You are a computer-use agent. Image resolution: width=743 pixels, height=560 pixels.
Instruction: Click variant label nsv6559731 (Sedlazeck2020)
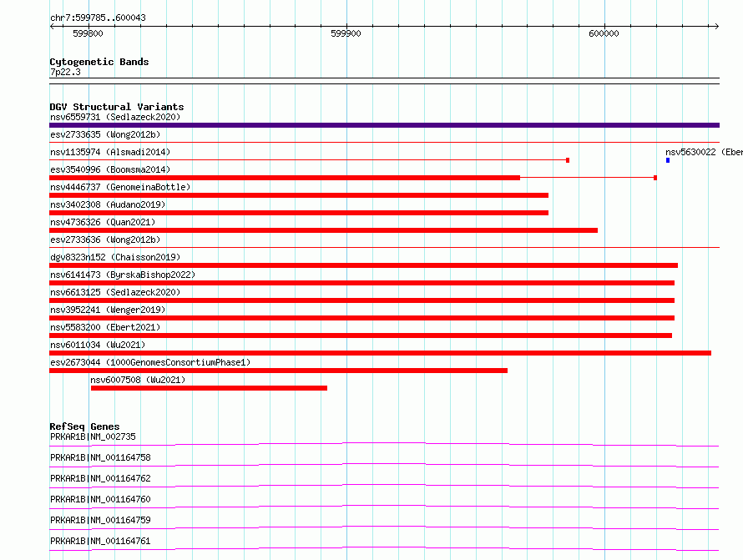115,117
